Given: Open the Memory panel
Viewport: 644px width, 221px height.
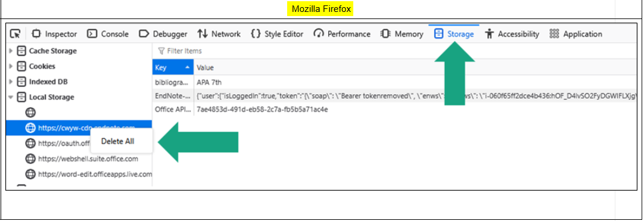Looking at the screenshot, I should click(x=402, y=34).
